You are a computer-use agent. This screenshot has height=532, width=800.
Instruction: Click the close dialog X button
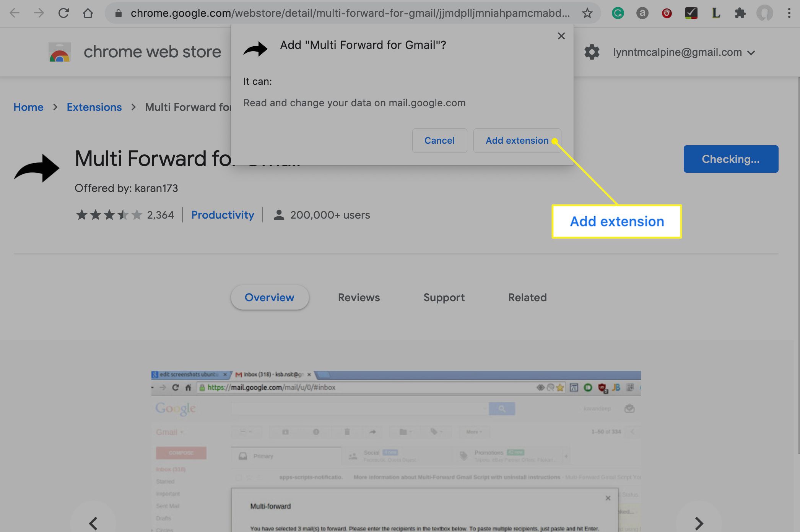click(561, 36)
